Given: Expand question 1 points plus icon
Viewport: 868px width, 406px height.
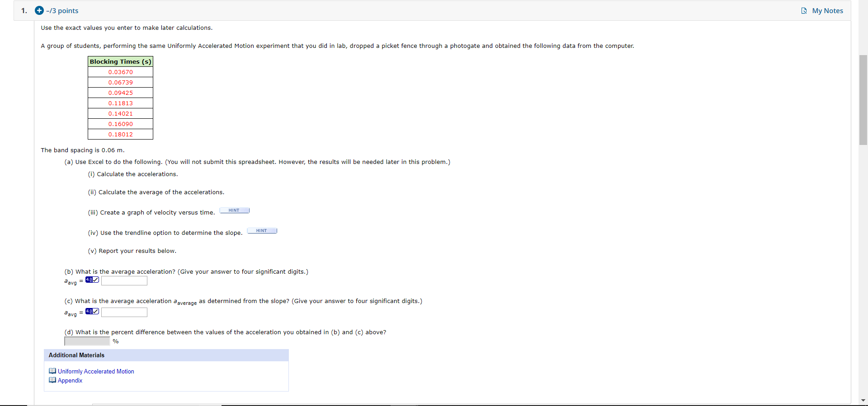Looking at the screenshot, I should (39, 10).
